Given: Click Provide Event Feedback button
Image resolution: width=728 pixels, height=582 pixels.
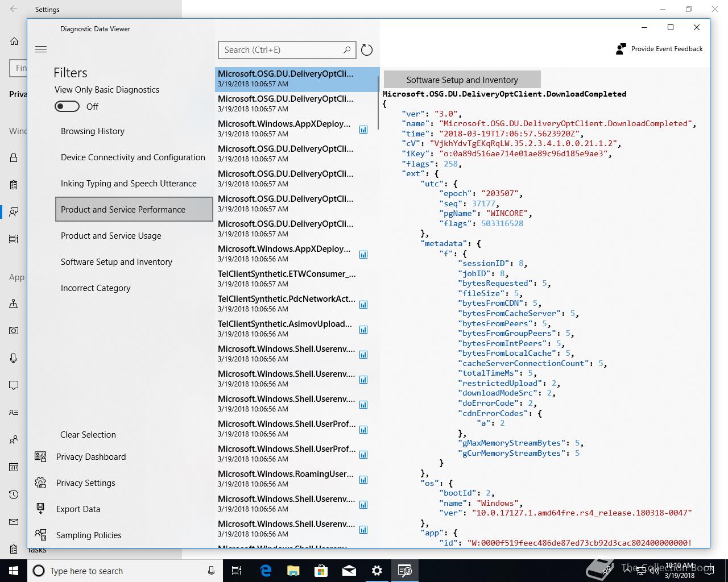Looking at the screenshot, I should tap(660, 49).
